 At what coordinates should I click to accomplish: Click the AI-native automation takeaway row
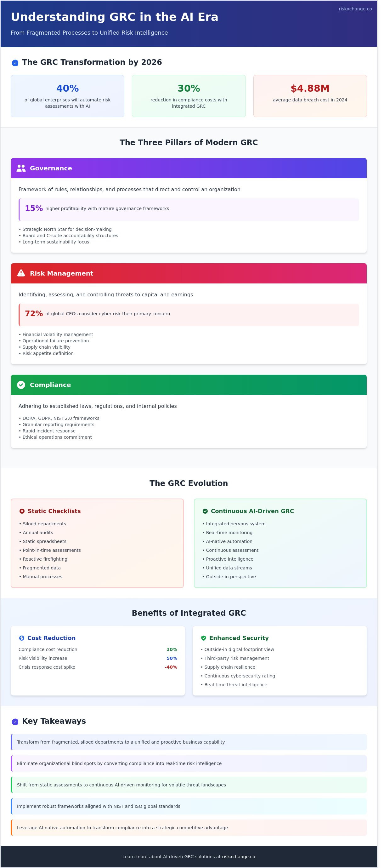(189, 828)
